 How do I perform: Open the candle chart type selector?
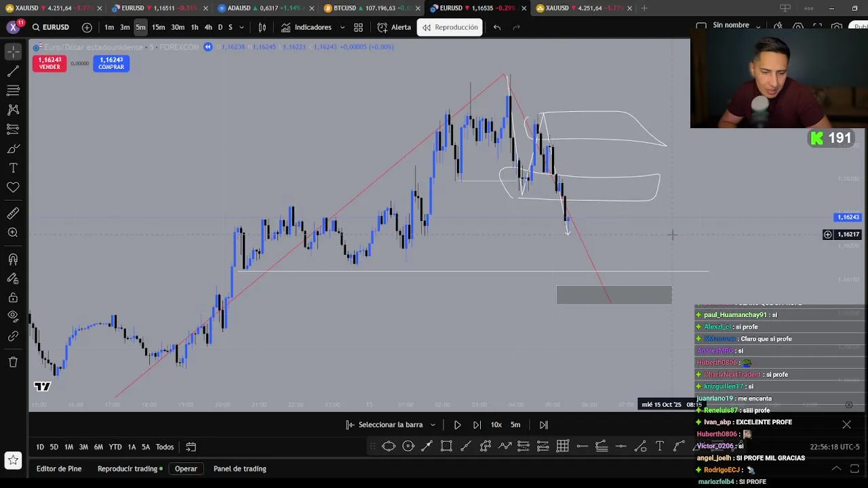262,27
